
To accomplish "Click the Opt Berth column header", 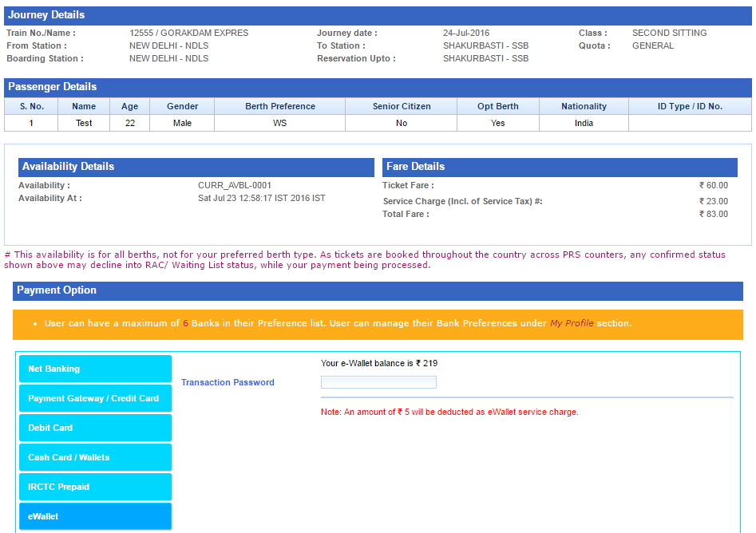I will [x=497, y=106].
